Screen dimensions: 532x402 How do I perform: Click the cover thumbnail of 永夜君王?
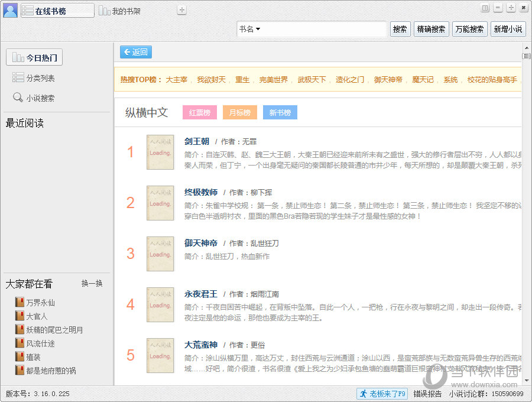click(160, 305)
